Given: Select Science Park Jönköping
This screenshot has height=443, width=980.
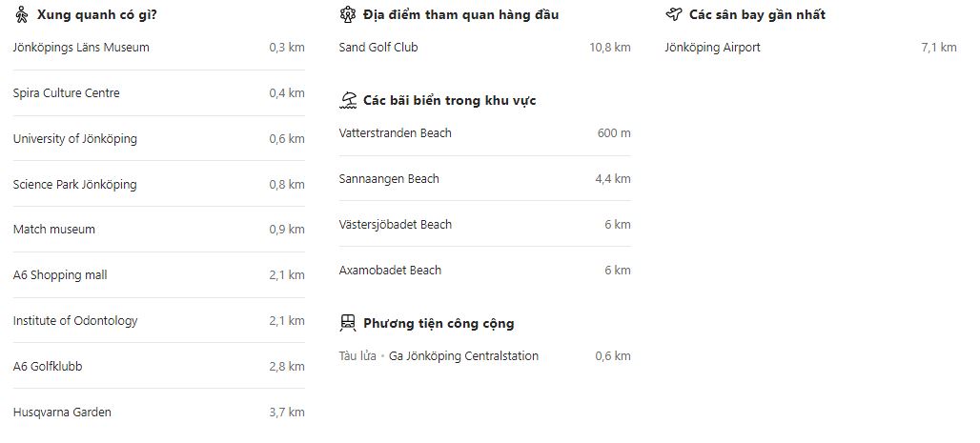Looking at the screenshot, I should [x=75, y=185].
